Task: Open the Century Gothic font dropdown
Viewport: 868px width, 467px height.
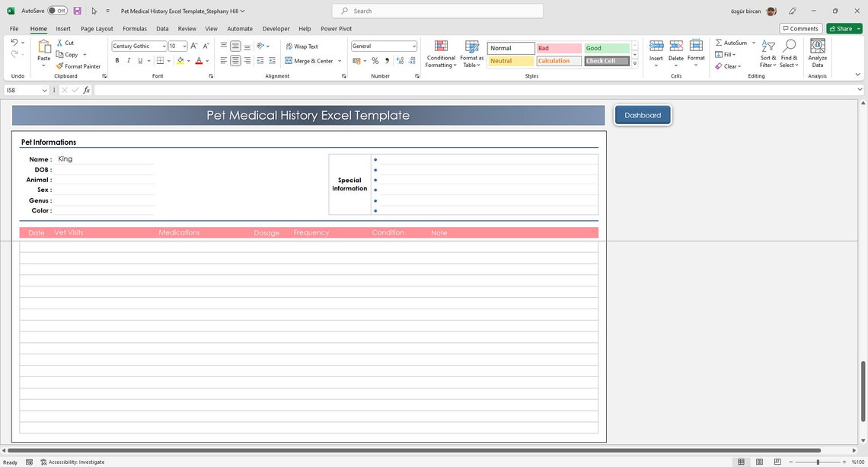Action: [x=164, y=46]
